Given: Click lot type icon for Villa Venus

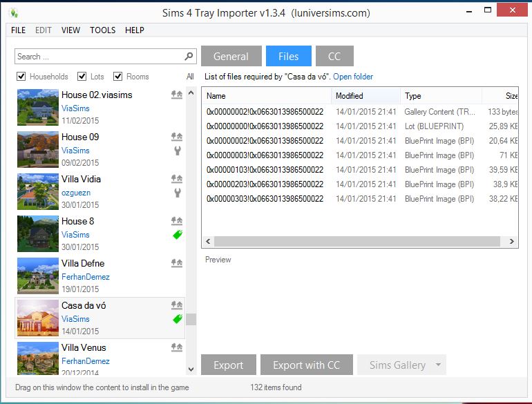Looking at the screenshot, I should [177, 347].
